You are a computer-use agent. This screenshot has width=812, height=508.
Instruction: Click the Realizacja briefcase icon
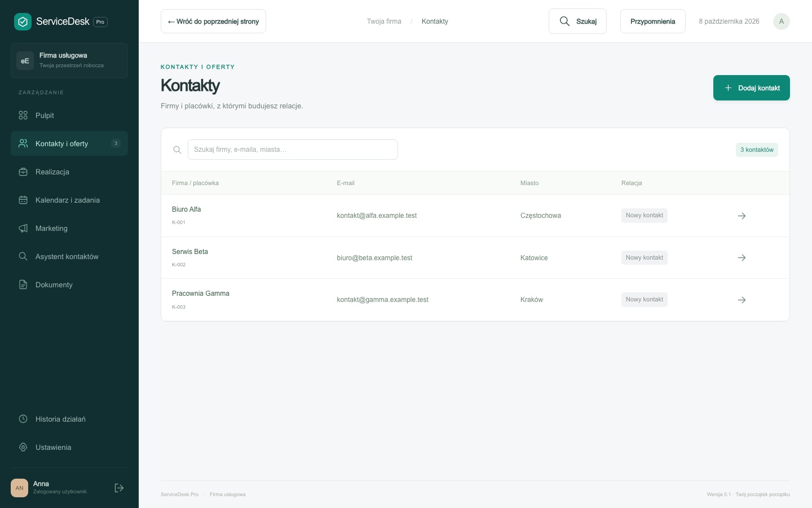(23, 172)
